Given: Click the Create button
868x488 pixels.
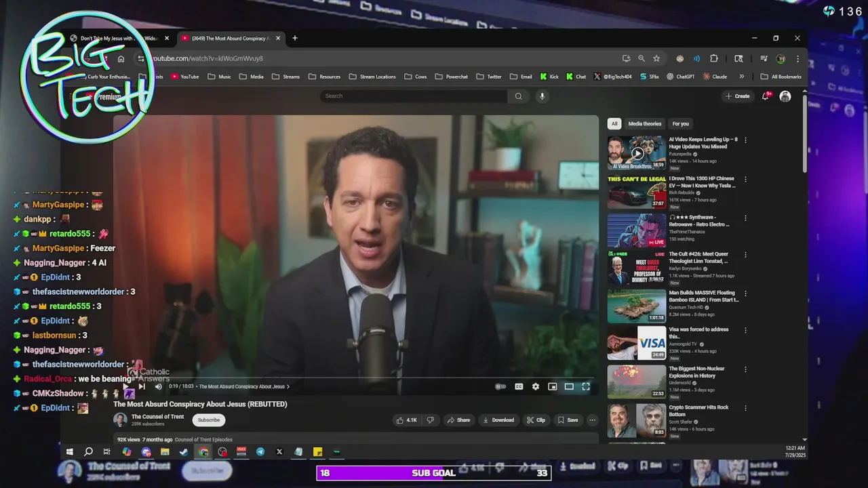Looking at the screenshot, I should [x=738, y=96].
